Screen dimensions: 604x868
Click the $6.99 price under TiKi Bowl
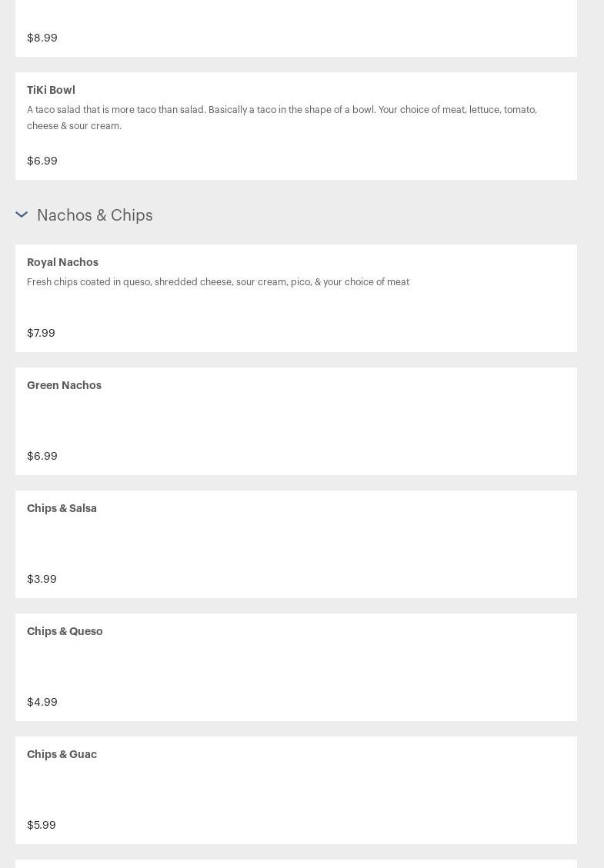coord(42,161)
